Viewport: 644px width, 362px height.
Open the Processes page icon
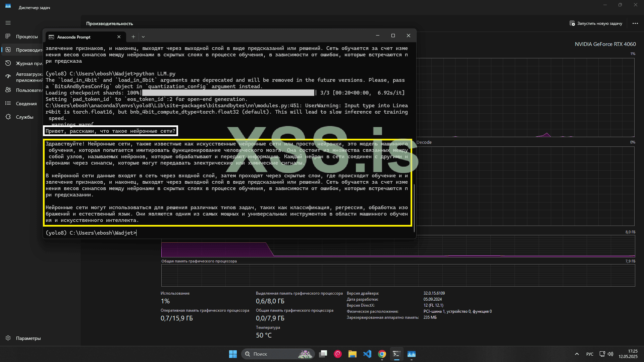click(8, 36)
